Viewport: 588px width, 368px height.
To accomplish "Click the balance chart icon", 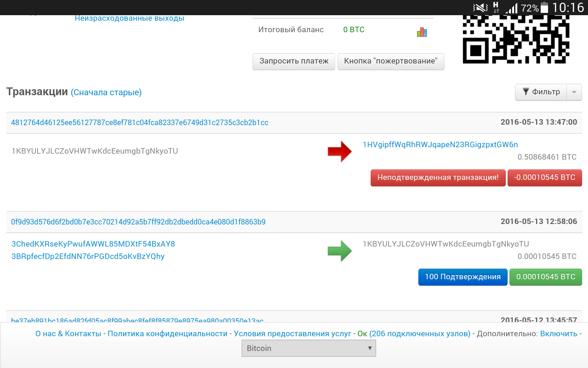I will pos(422,32).
